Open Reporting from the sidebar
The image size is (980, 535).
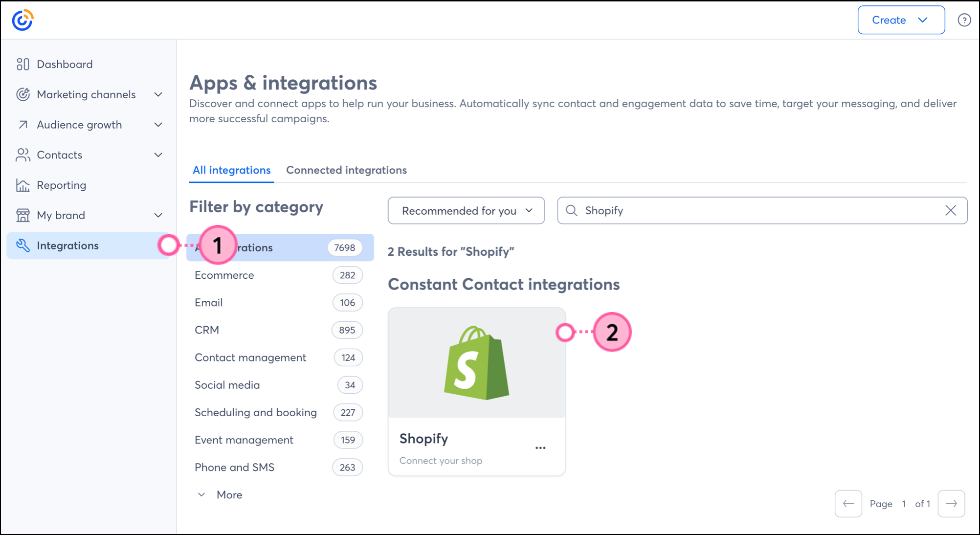click(61, 185)
